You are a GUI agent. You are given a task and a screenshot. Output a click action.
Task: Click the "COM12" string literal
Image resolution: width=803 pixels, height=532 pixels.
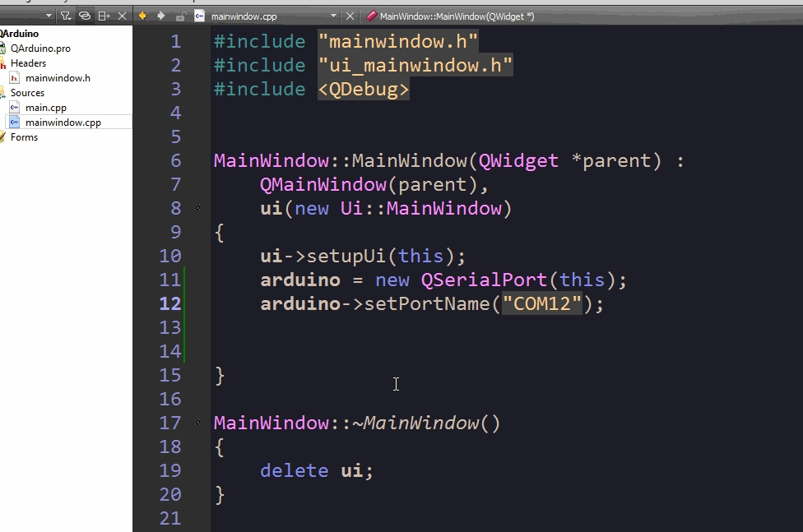click(x=542, y=303)
